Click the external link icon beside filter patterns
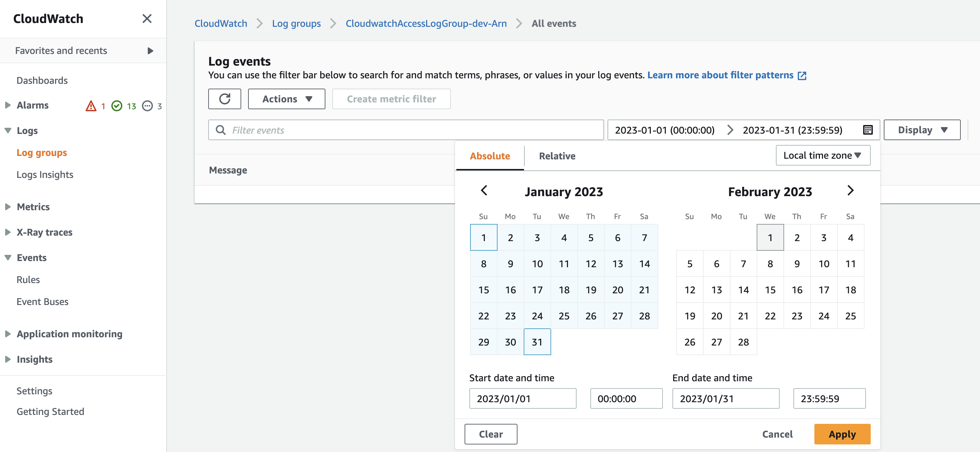The image size is (980, 452). point(802,76)
